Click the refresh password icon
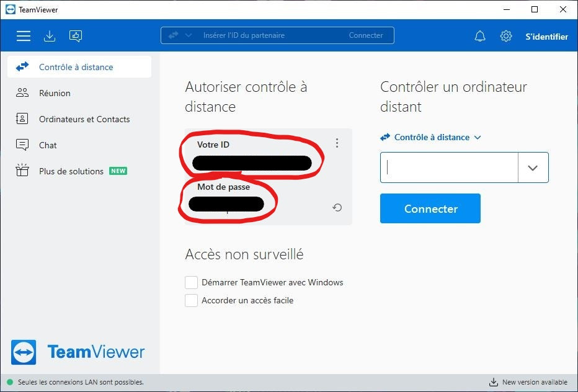The height and width of the screenshot is (392, 578). [x=337, y=208]
